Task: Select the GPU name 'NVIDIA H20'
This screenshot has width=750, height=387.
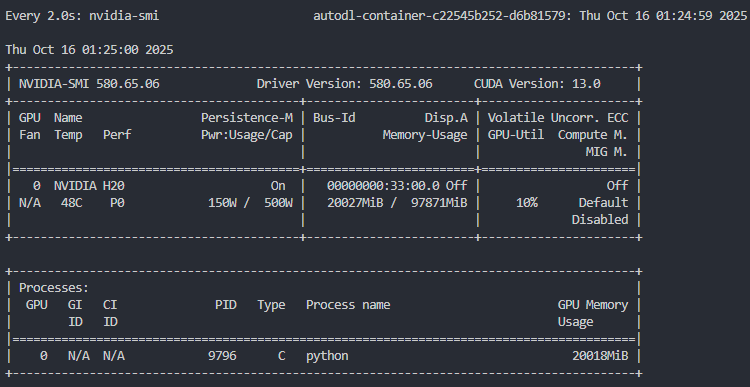Action: pyautogui.click(x=89, y=186)
